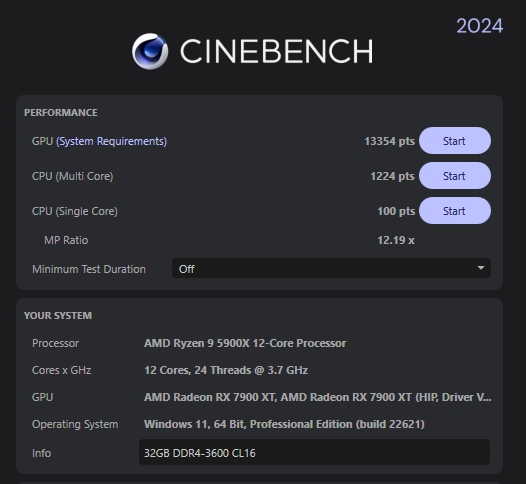Select the 1224 pts Multi Core score
The image size is (526, 484).
click(392, 176)
